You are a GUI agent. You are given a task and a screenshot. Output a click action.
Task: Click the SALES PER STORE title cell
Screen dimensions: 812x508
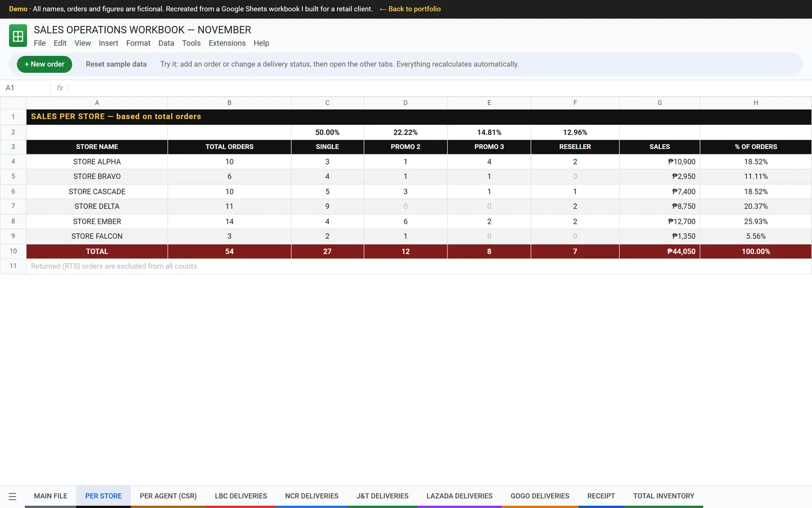pyautogui.click(x=419, y=117)
